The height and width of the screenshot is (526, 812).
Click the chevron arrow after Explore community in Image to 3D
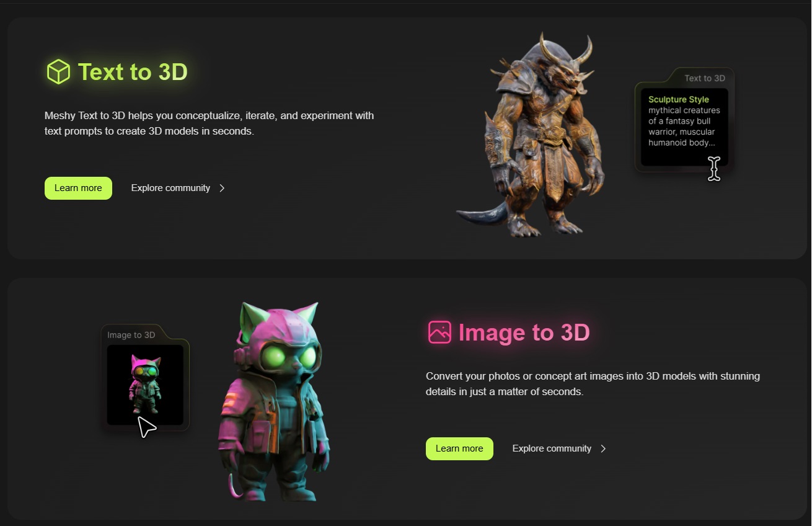603,448
